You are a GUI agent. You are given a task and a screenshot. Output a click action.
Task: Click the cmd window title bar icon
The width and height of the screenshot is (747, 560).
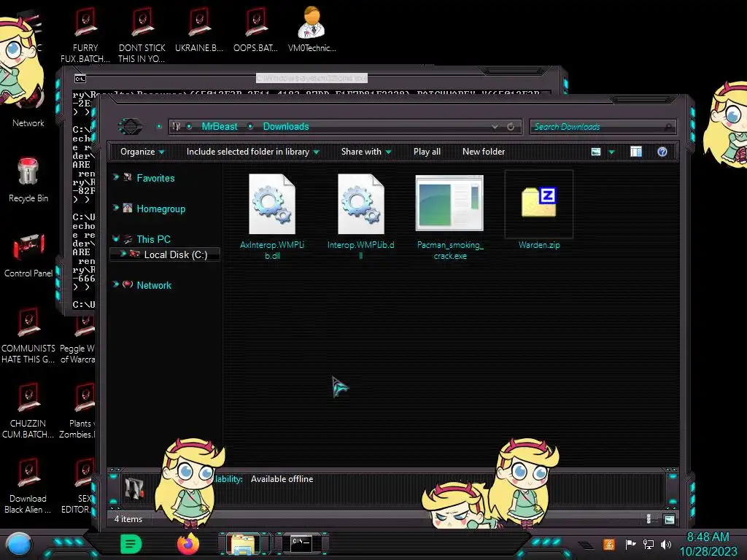click(80, 79)
